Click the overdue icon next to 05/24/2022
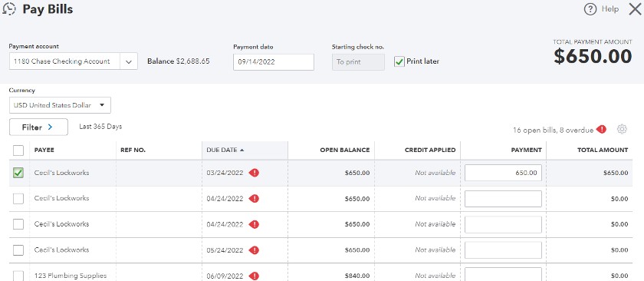 tap(255, 250)
